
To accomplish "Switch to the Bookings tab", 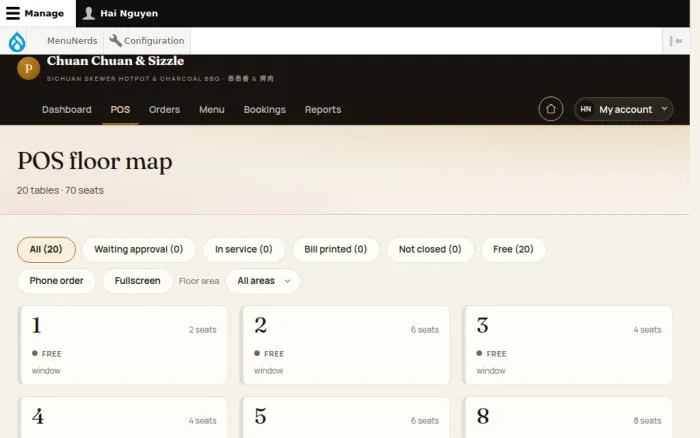I will pos(265,109).
